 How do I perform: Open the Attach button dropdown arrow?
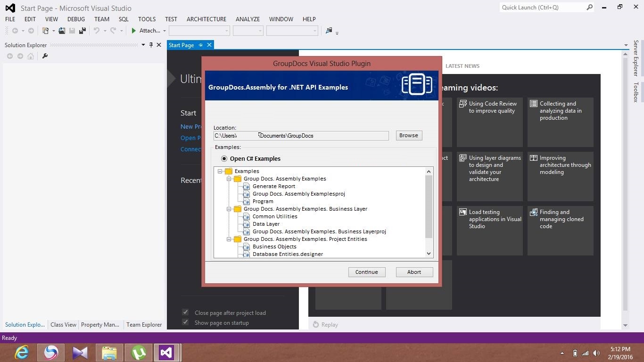[x=164, y=31]
